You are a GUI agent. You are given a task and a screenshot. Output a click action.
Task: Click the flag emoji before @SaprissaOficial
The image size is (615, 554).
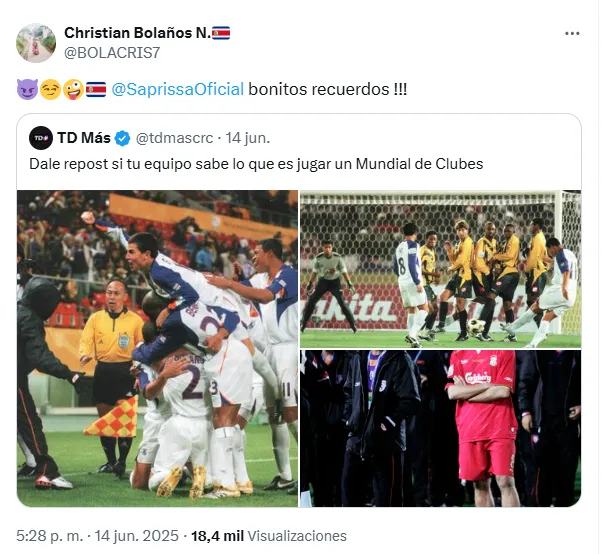pyautogui.click(x=96, y=90)
